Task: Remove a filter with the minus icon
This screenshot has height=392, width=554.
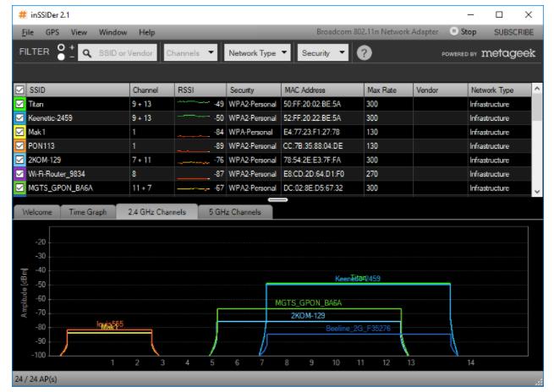Action: (72, 57)
